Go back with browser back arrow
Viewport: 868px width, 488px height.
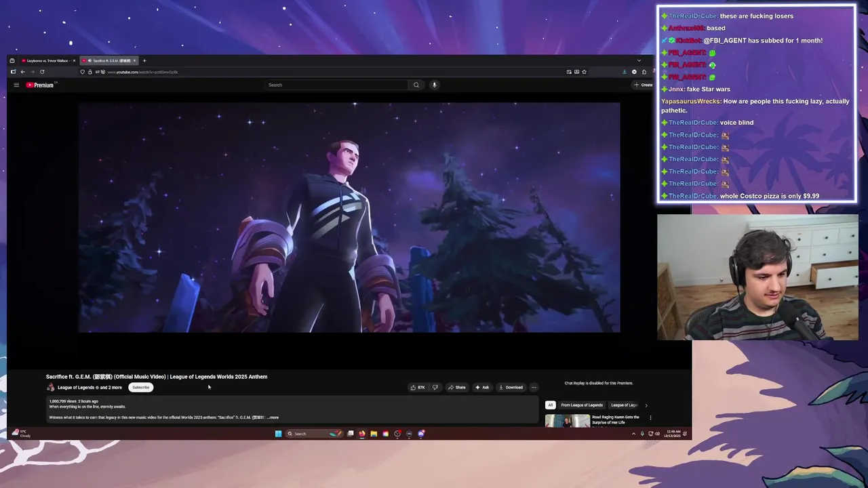click(22, 72)
